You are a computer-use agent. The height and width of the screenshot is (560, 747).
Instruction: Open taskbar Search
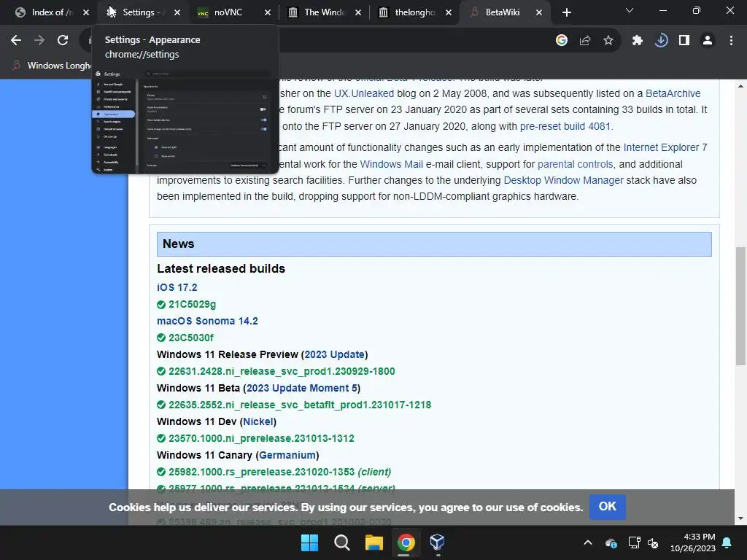341,542
